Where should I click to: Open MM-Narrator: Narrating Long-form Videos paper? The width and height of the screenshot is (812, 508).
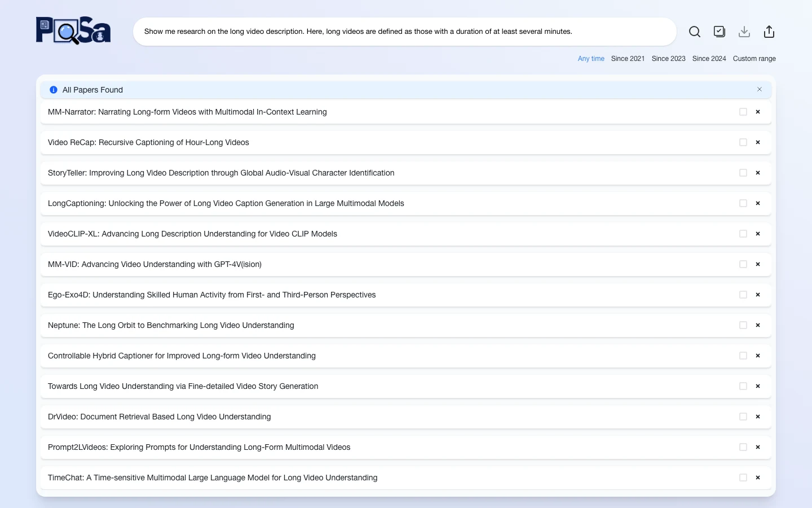coord(187,112)
